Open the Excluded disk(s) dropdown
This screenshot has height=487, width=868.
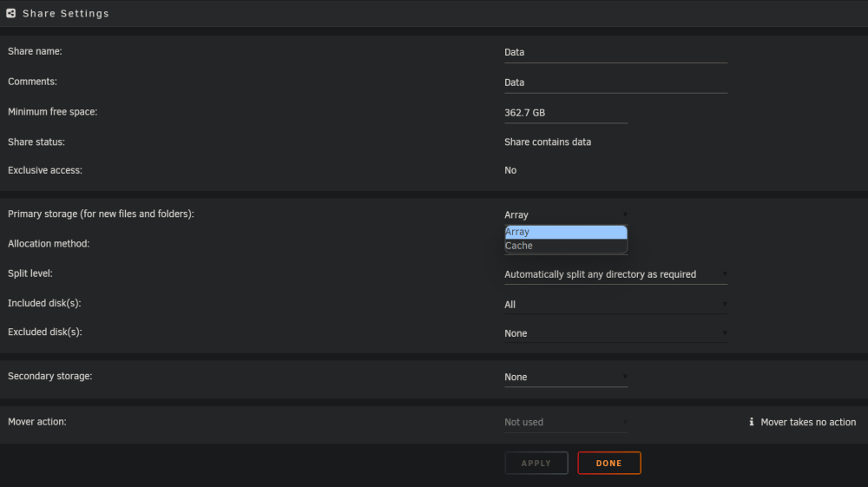615,333
